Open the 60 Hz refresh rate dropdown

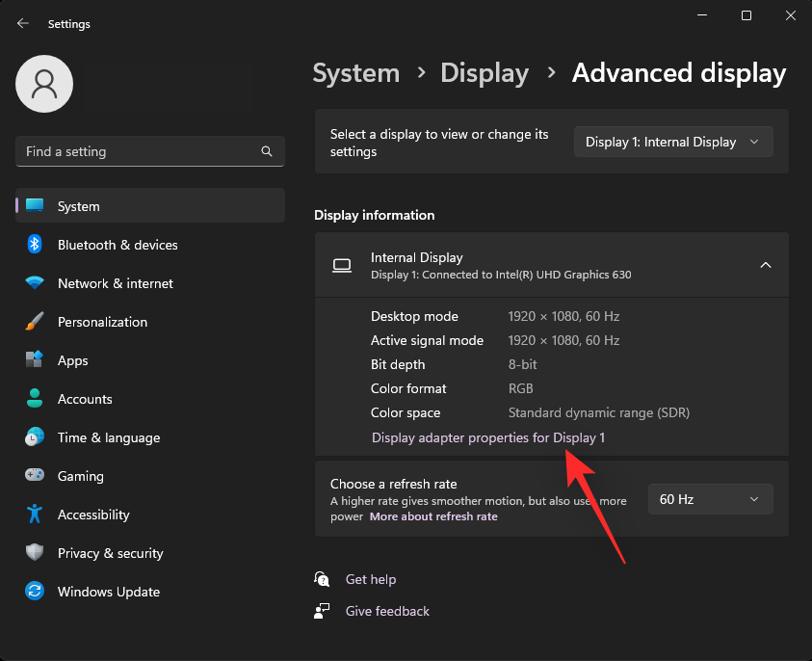pos(710,499)
